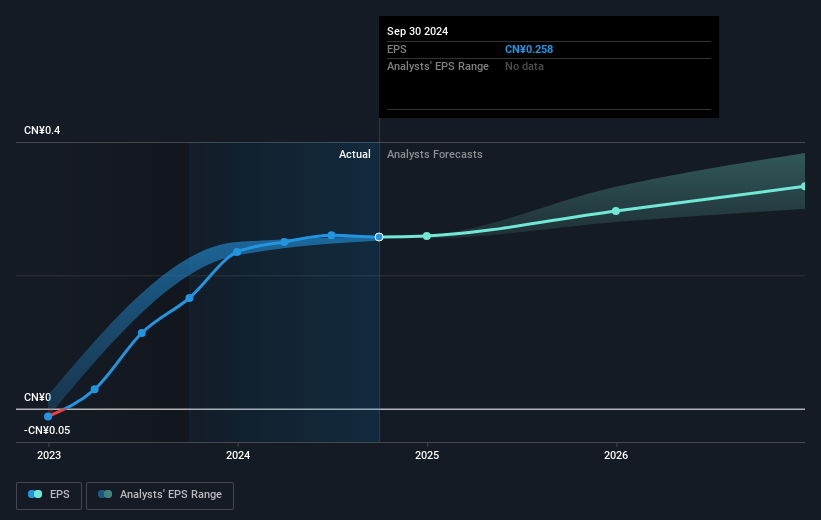Image resolution: width=821 pixels, height=520 pixels.
Task: Click the 2026 x-axis label
Action: click(616, 456)
